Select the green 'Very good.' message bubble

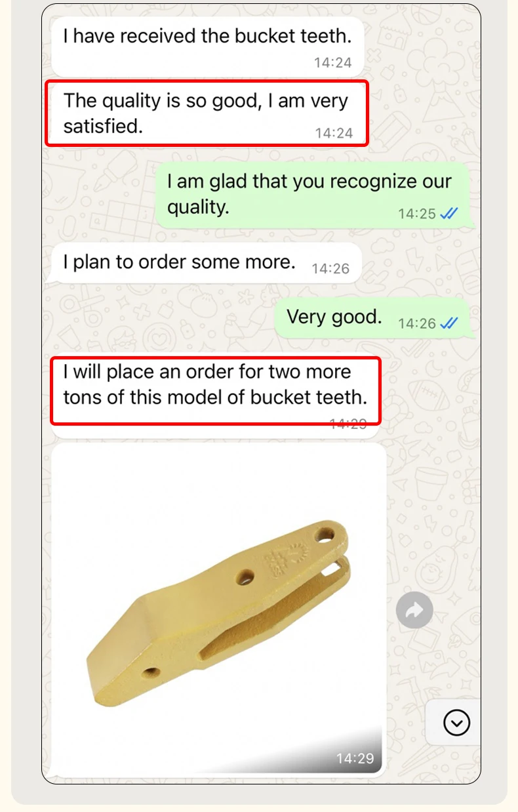373,319
